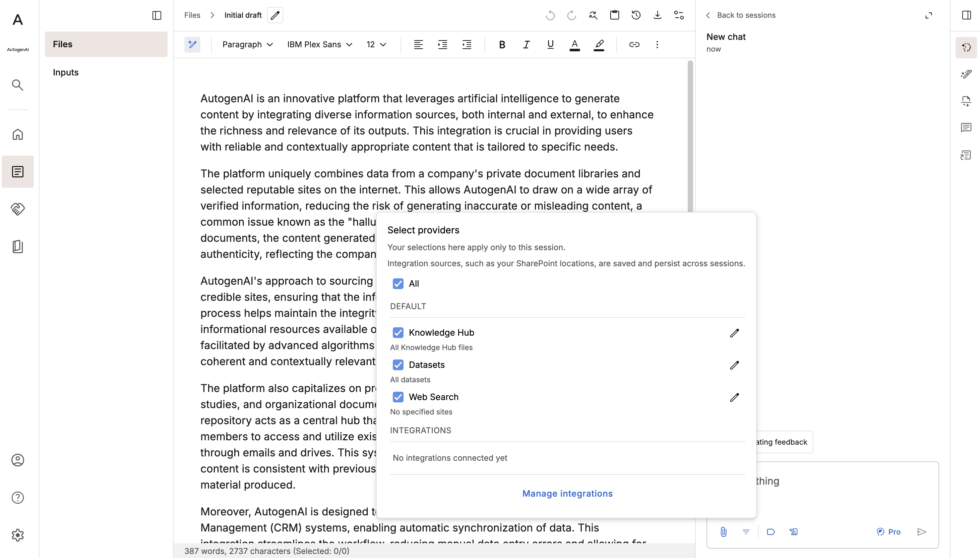Click the attach file paperclip icon
Viewport: 980px width, 558px height.
(723, 532)
